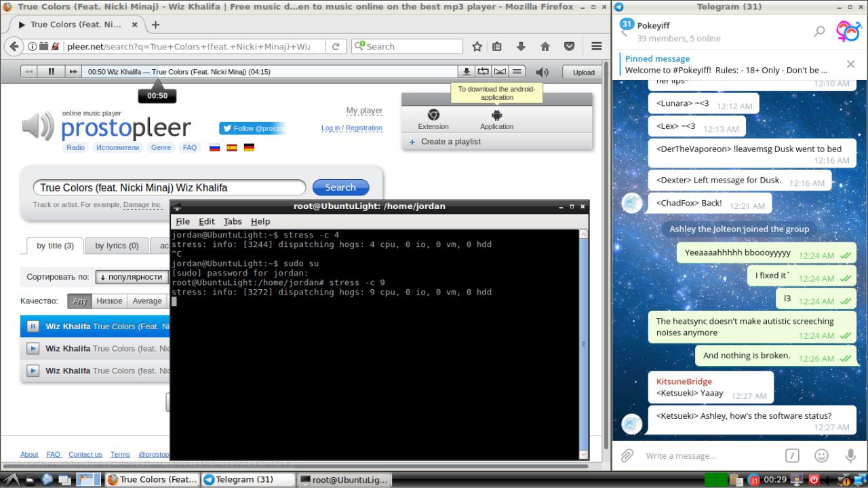Pause the song in the top player bar
This screenshot has width=868, height=488.
(51, 71)
